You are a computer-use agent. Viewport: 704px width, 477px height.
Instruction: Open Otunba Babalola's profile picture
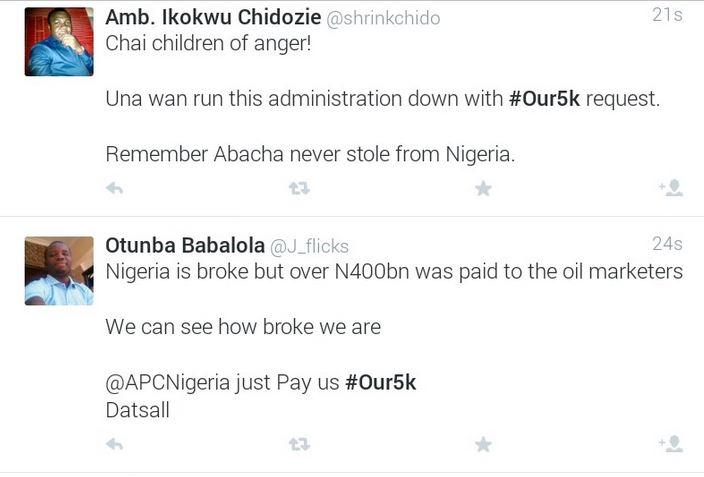[59, 271]
